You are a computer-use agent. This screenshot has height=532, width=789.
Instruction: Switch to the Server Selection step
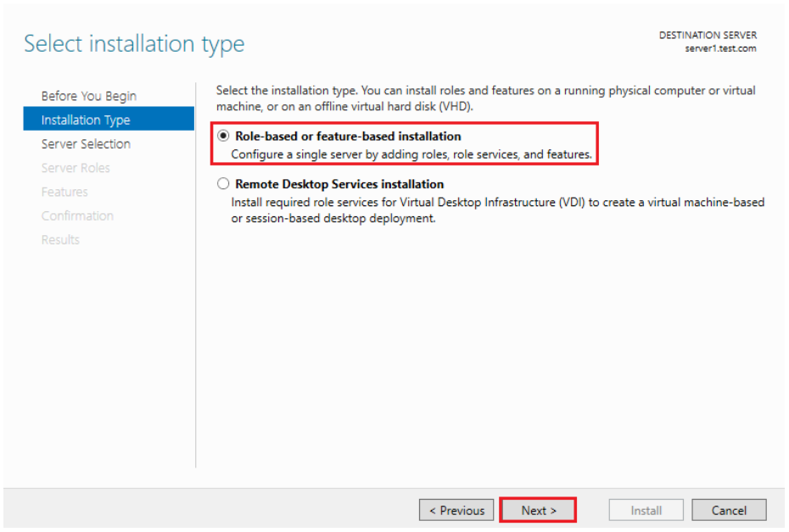pos(86,143)
